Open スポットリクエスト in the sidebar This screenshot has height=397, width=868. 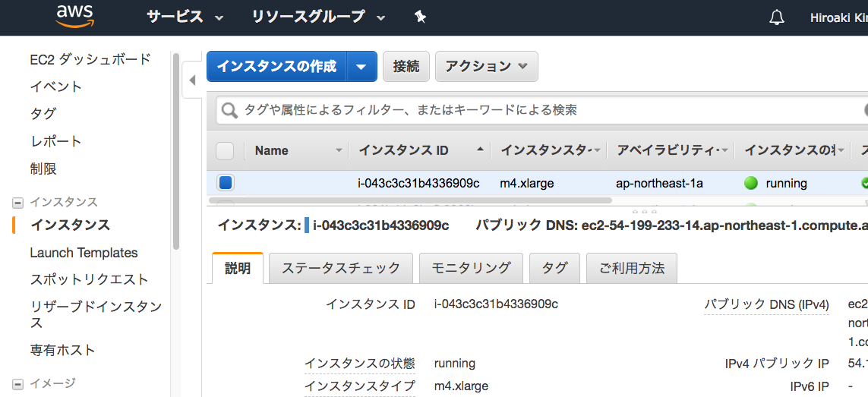(x=89, y=279)
